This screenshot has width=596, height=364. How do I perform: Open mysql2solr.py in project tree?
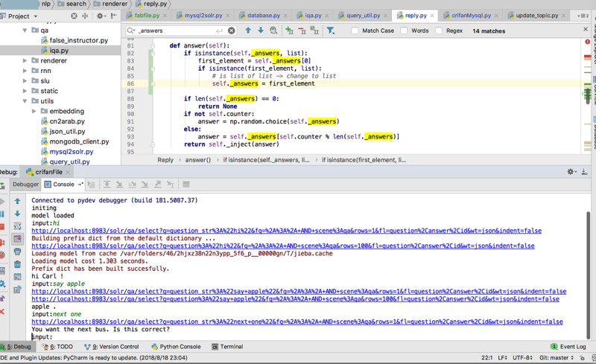71,152
